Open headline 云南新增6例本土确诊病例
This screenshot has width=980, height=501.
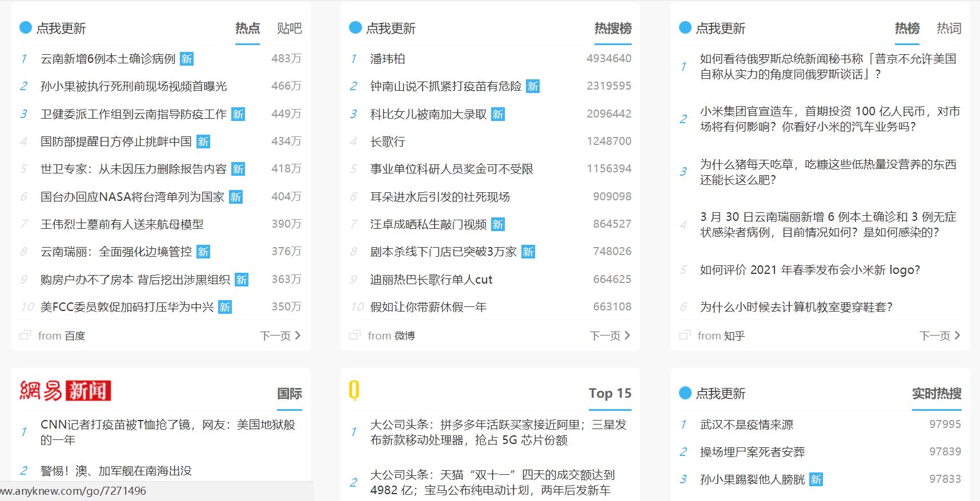click(108, 59)
